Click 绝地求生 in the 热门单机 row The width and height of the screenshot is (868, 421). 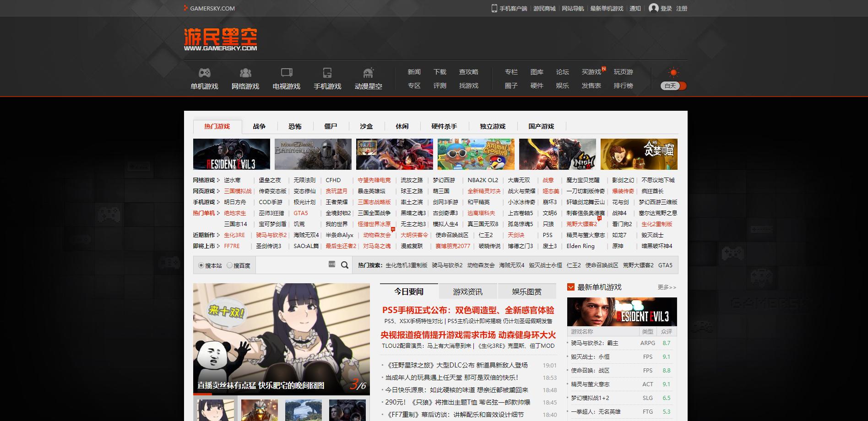(x=235, y=213)
